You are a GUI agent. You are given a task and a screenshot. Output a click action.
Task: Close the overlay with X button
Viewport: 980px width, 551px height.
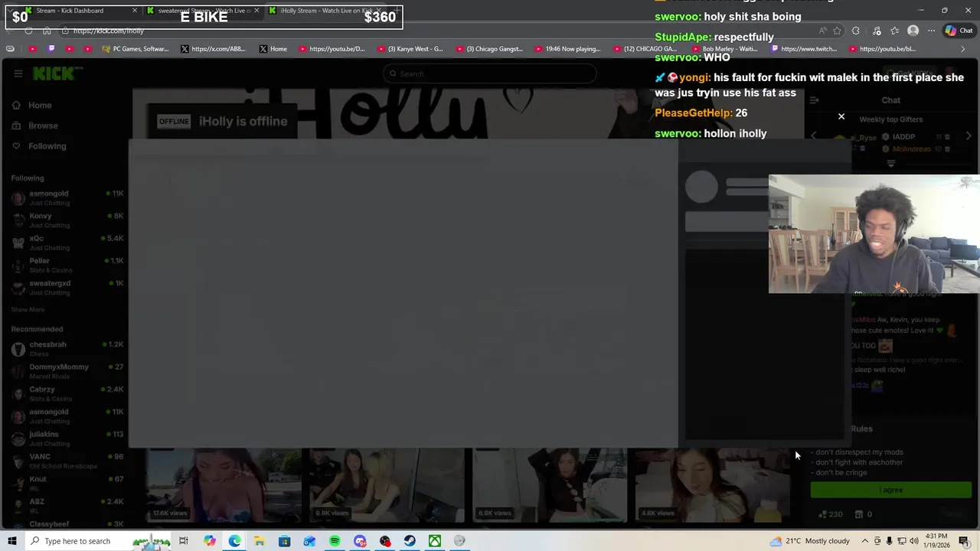coord(841,117)
